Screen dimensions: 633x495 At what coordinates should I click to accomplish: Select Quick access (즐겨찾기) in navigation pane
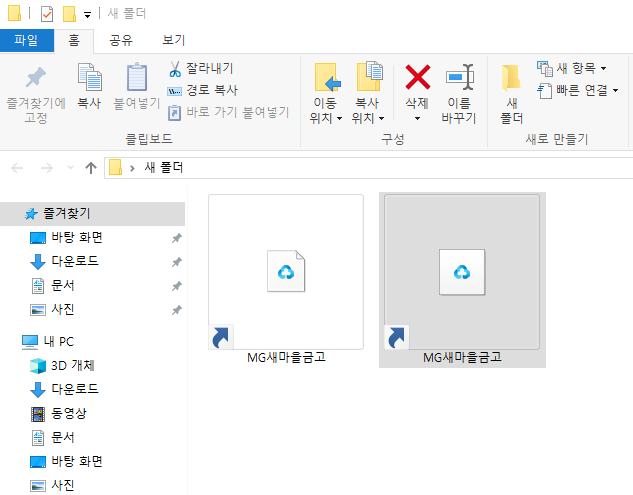[x=92, y=214]
